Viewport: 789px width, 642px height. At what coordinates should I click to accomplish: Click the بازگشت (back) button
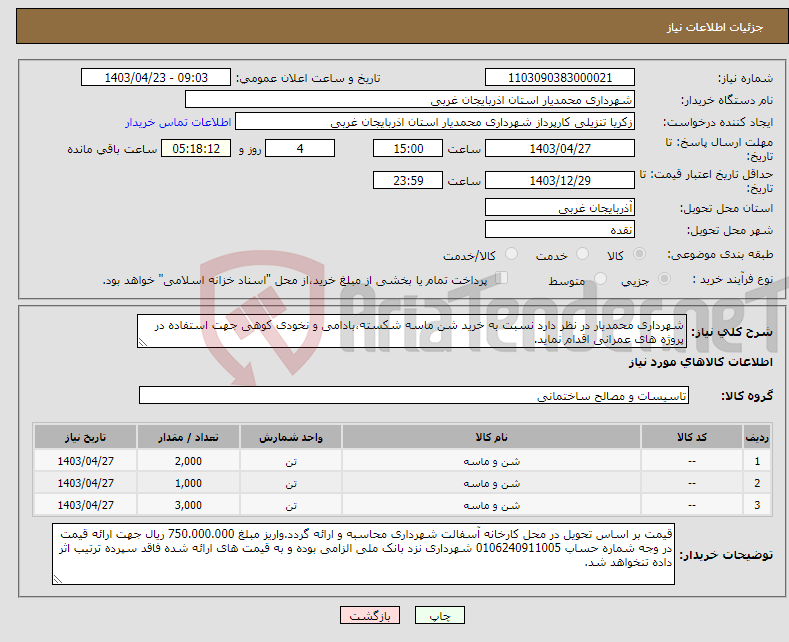[x=370, y=615]
